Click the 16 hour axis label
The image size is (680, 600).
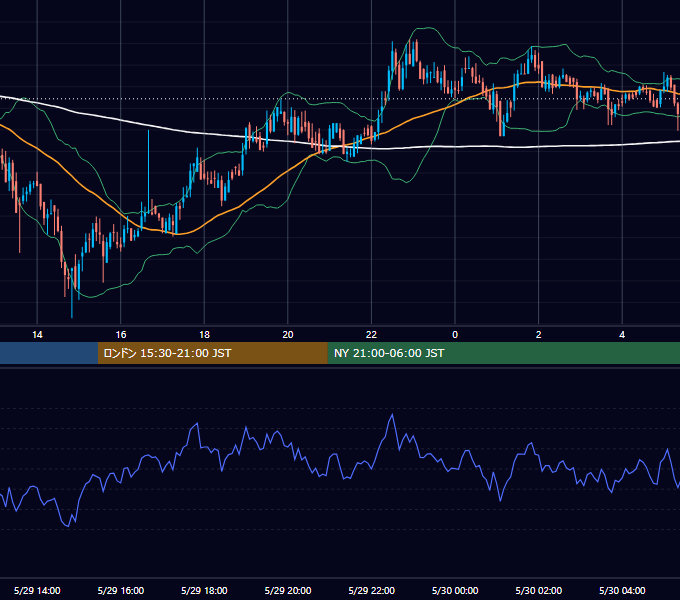click(x=121, y=335)
